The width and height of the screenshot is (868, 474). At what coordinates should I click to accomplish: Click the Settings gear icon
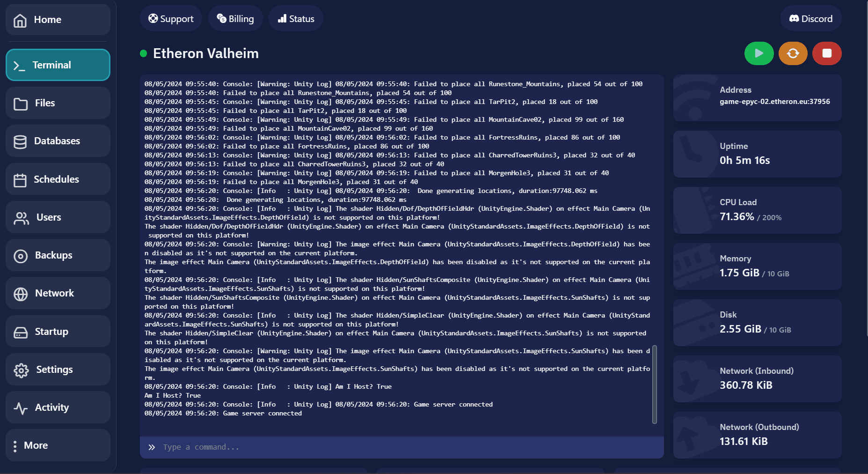click(x=21, y=370)
